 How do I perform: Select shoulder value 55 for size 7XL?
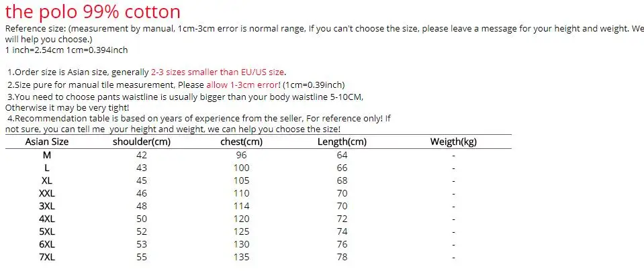point(141,257)
